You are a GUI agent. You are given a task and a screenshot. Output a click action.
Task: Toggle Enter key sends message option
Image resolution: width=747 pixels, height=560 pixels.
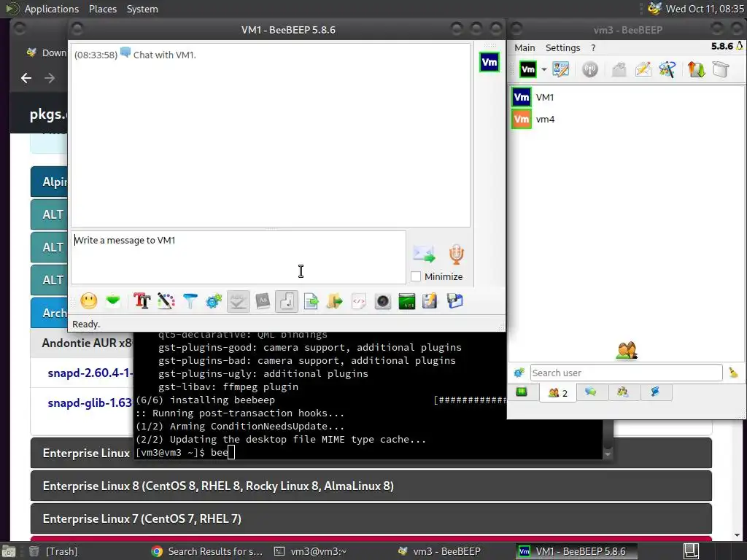point(286,301)
